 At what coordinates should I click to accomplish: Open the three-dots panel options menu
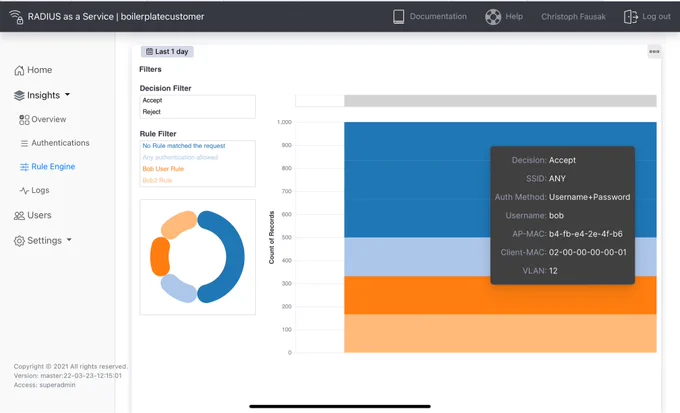[654, 52]
